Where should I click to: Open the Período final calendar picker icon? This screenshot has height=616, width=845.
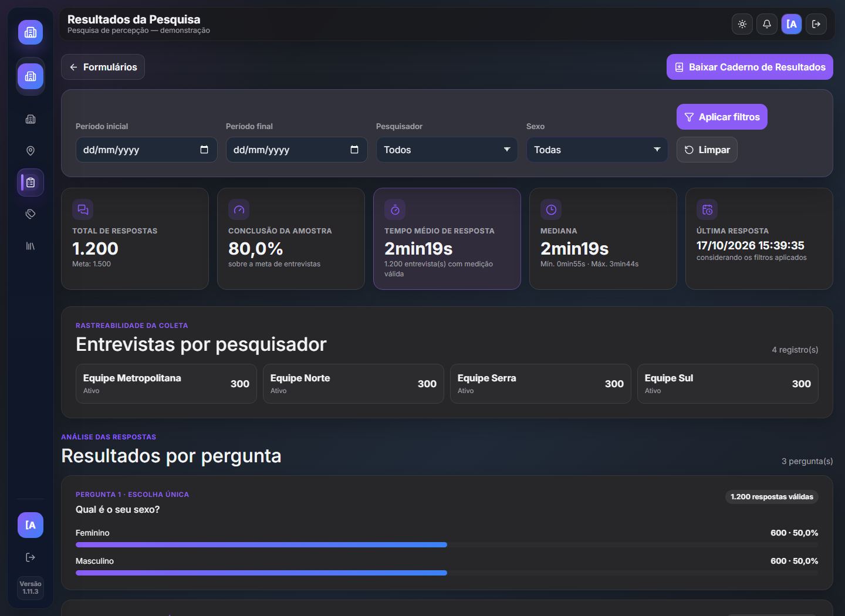354,150
